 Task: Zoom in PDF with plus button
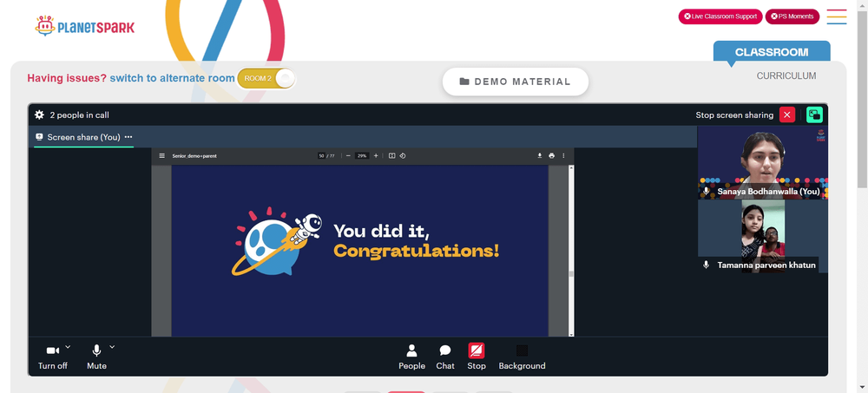376,156
